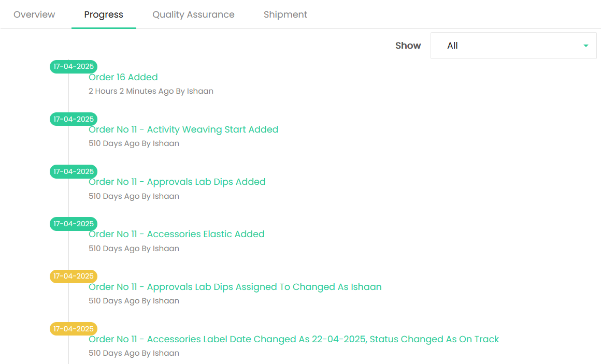The image size is (601, 364).
Task: Click the green dropdown arrow beside All
Action: click(585, 46)
